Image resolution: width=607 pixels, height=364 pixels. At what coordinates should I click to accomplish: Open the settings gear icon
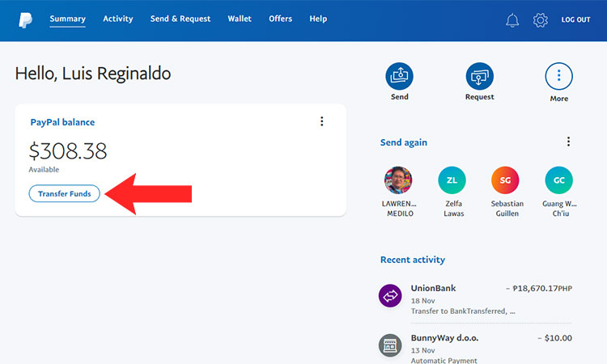[540, 19]
